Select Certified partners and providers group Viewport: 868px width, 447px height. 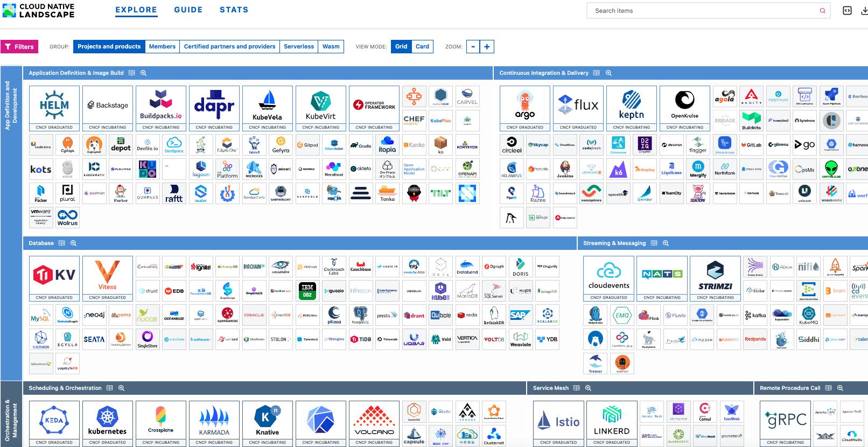click(230, 47)
